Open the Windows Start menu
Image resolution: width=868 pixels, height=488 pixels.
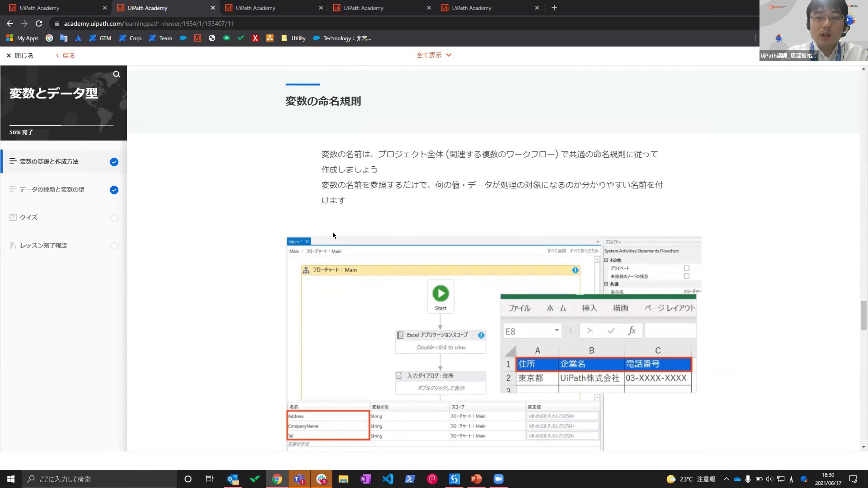(11, 479)
